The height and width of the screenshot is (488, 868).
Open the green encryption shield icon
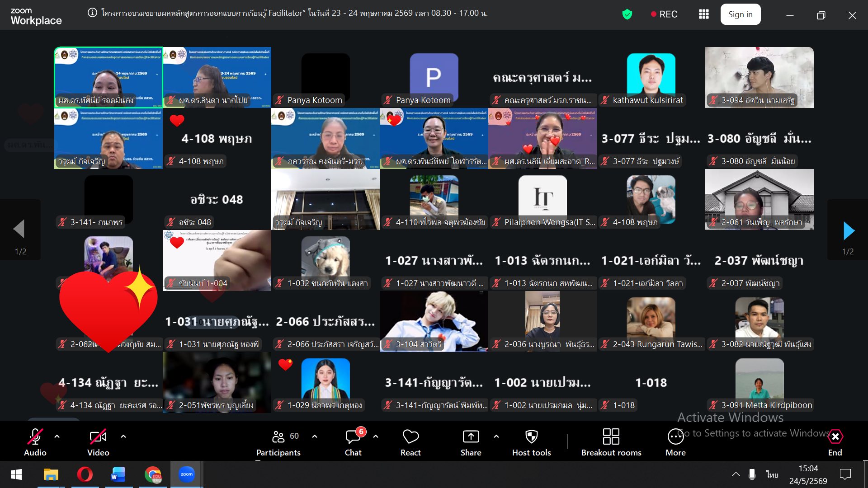coord(627,14)
